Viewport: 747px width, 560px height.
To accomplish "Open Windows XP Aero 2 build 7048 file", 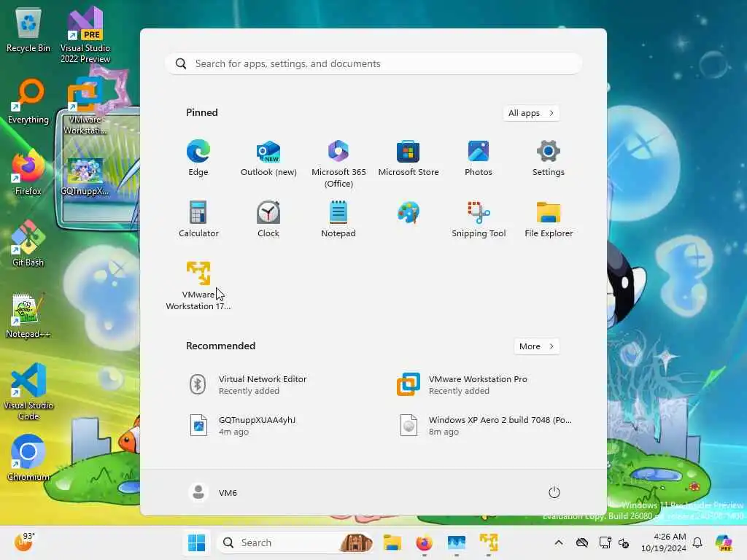I will pos(485,425).
